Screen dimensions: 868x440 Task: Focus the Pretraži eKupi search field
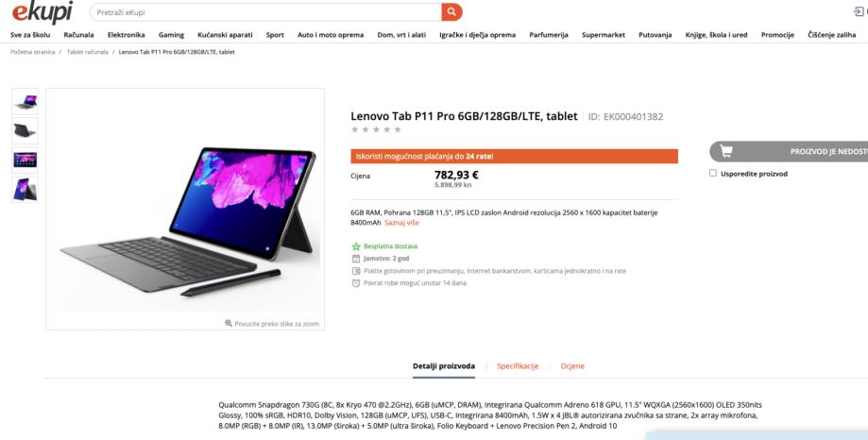click(265, 12)
